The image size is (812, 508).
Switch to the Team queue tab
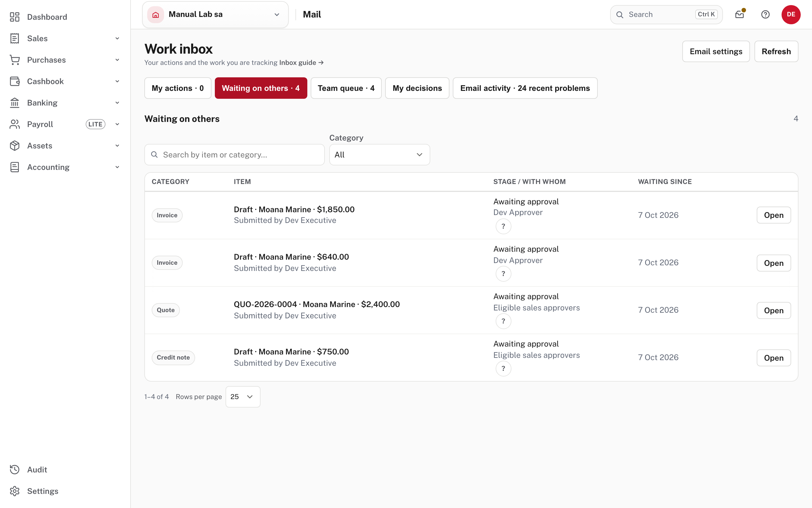[x=346, y=88]
